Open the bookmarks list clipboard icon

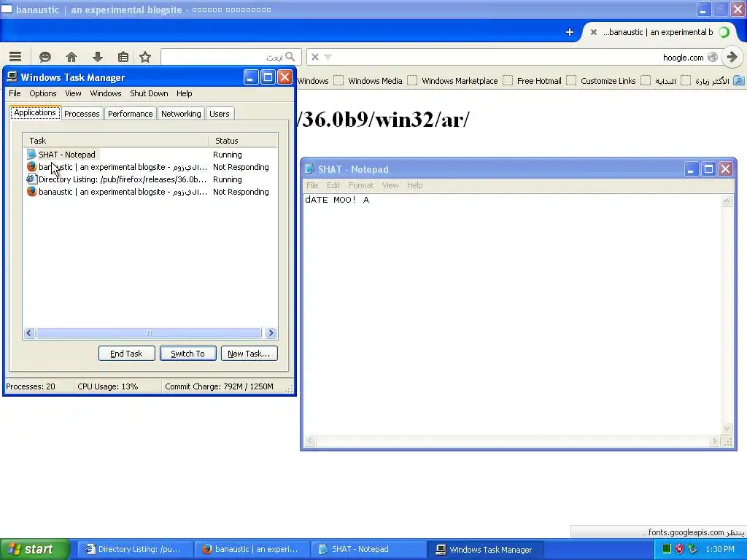(x=123, y=57)
